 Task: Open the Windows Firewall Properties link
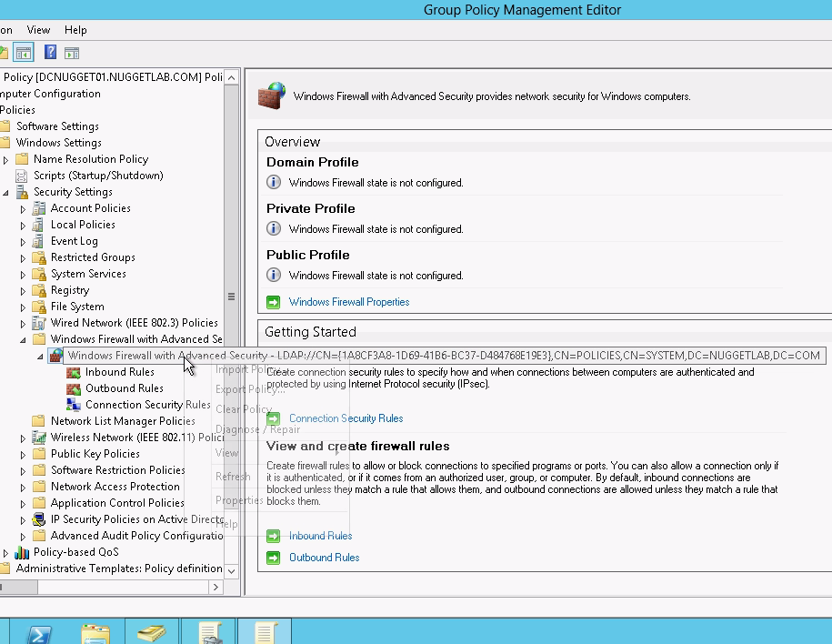[x=348, y=300]
